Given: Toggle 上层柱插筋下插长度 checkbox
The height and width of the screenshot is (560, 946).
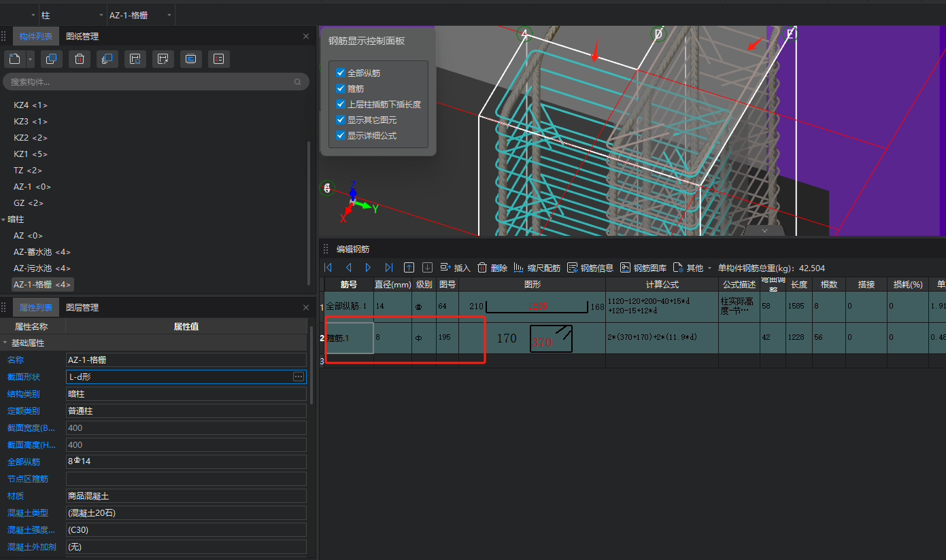Looking at the screenshot, I should point(341,104).
